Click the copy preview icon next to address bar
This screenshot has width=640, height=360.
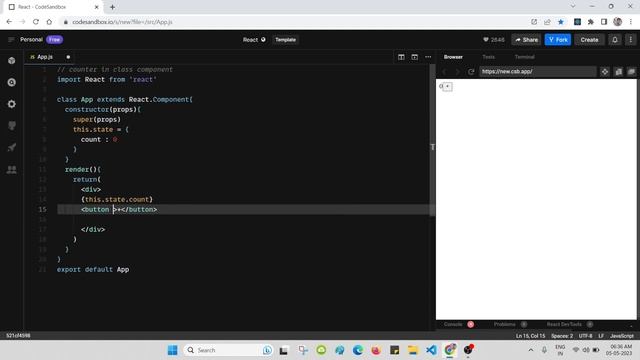[619, 72]
